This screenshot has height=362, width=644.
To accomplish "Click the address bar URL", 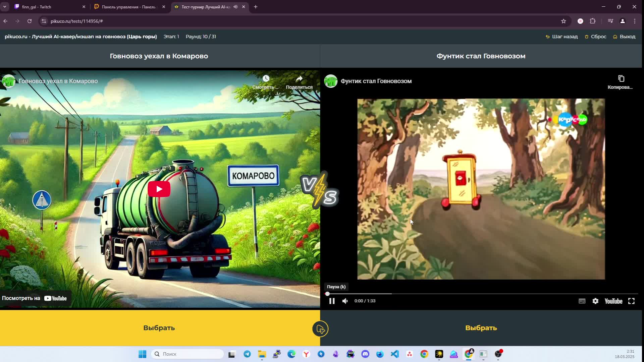I will (x=77, y=21).
